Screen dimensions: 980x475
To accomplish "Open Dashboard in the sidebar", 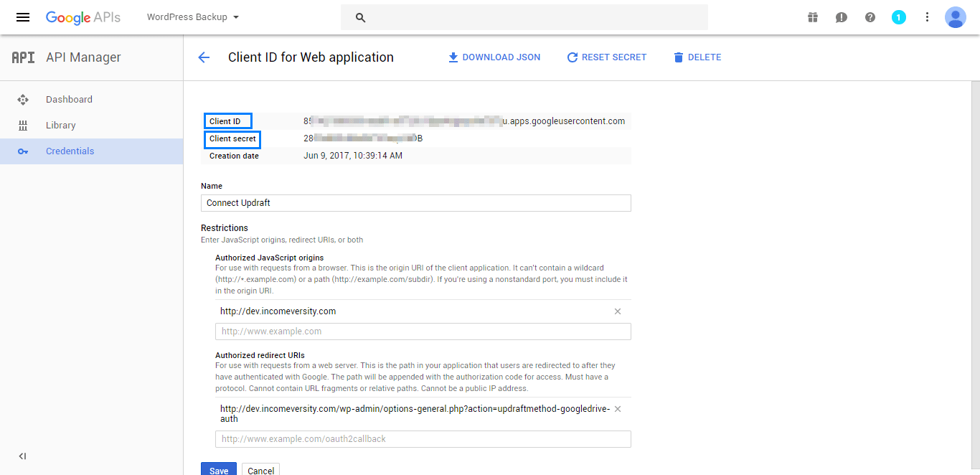I will 91,100.
